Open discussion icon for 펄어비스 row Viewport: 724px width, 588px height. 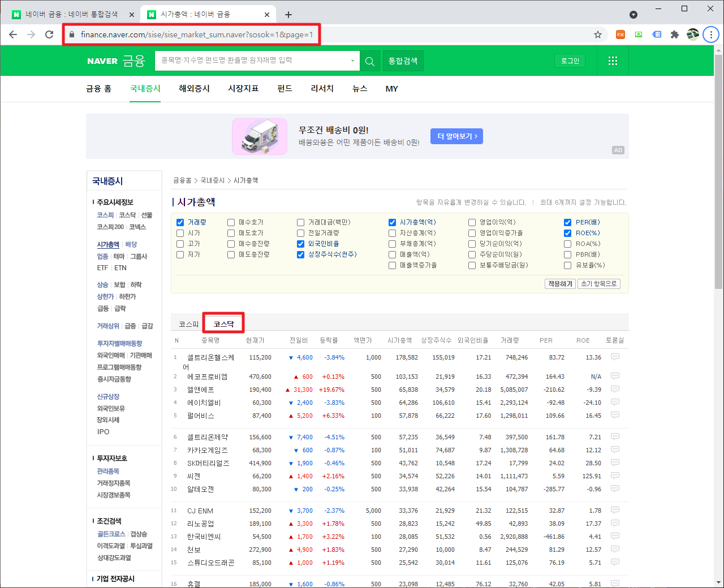point(615,415)
